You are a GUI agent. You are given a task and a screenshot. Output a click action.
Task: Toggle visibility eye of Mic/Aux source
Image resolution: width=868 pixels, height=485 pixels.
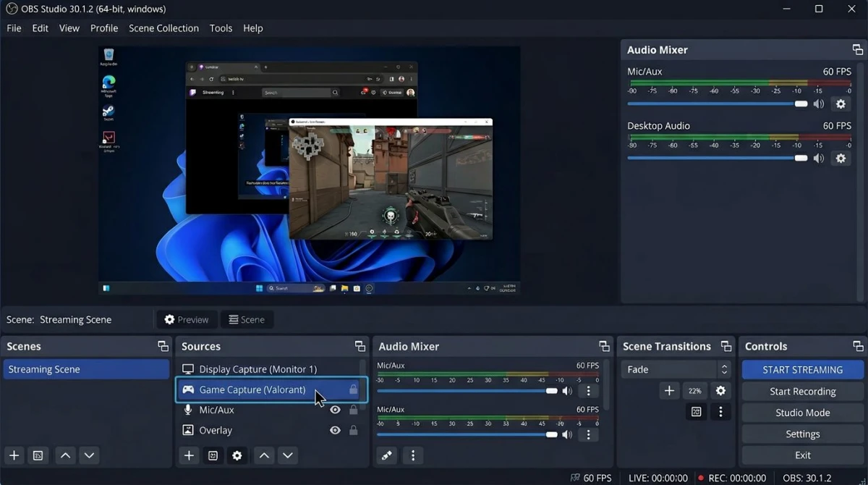coord(335,410)
